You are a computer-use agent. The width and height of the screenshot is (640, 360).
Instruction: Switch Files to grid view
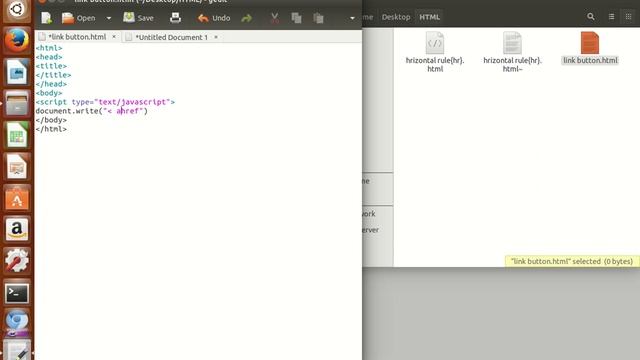(629, 17)
